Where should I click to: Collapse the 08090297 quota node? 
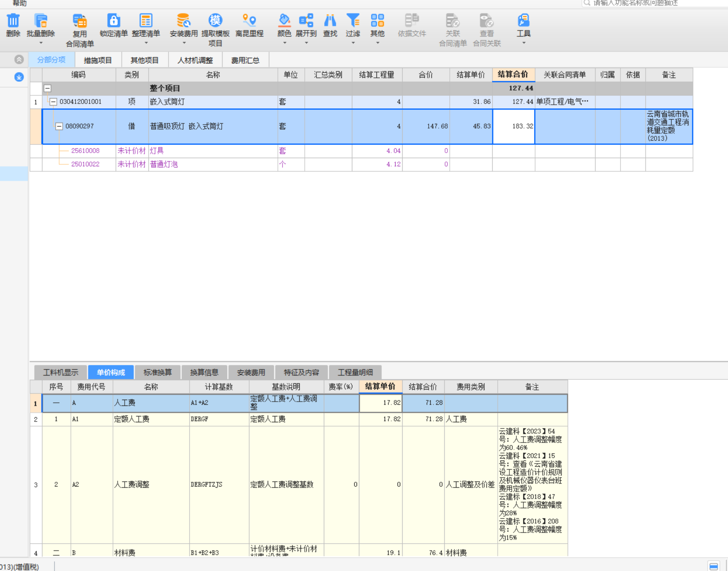point(59,126)
